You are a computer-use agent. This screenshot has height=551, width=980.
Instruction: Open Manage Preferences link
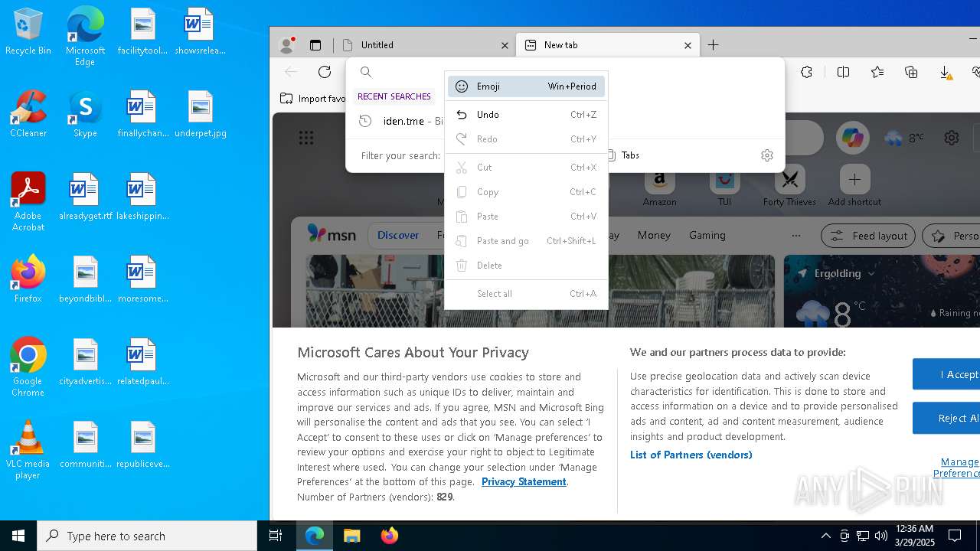point(957,468)
